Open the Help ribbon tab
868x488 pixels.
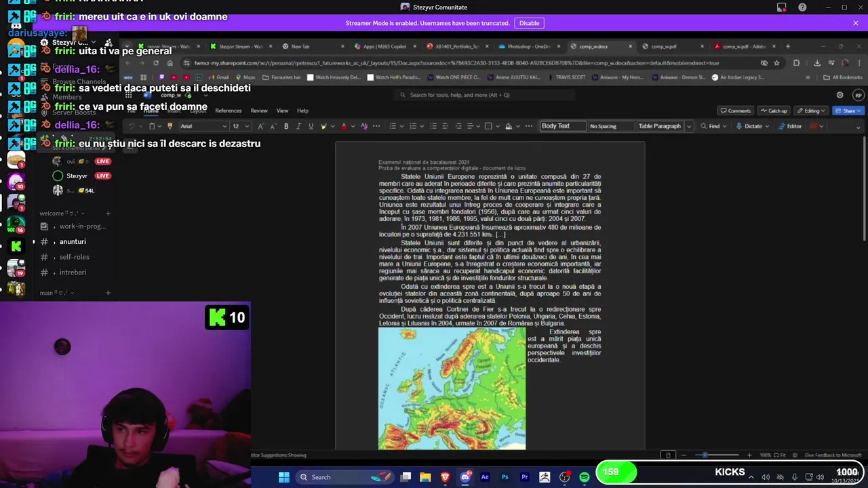coord(302,110)
